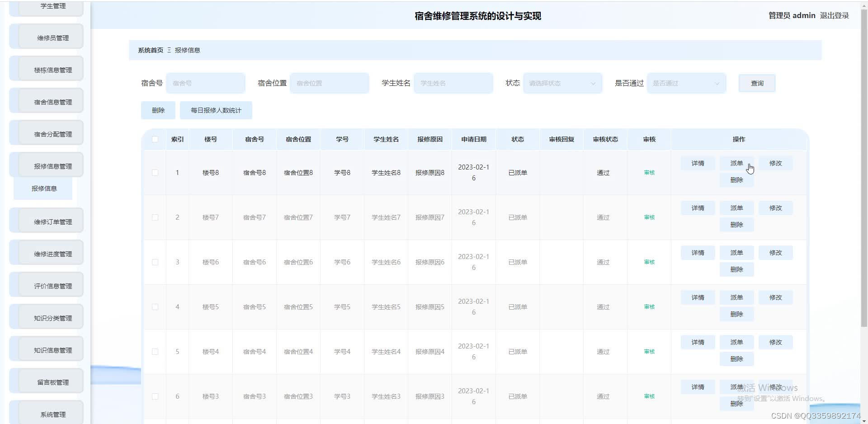The width and height of the screenshot is (868, 424).
Task: Select the 报修信息 submenu item
Action: [x=43, y=188]
